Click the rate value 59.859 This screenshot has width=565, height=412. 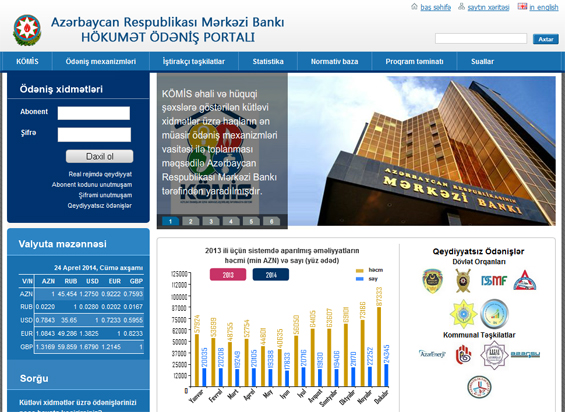(x=67, y=347)
